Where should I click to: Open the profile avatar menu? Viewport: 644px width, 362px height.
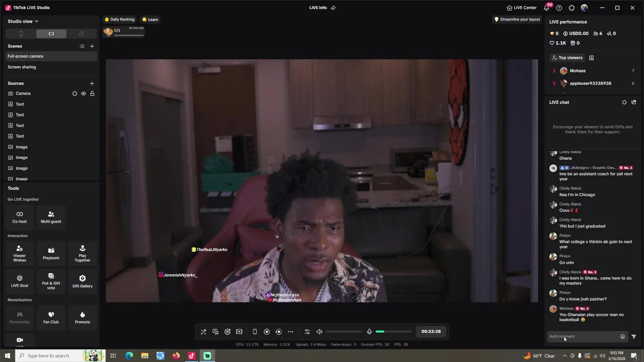pos(584,8)
